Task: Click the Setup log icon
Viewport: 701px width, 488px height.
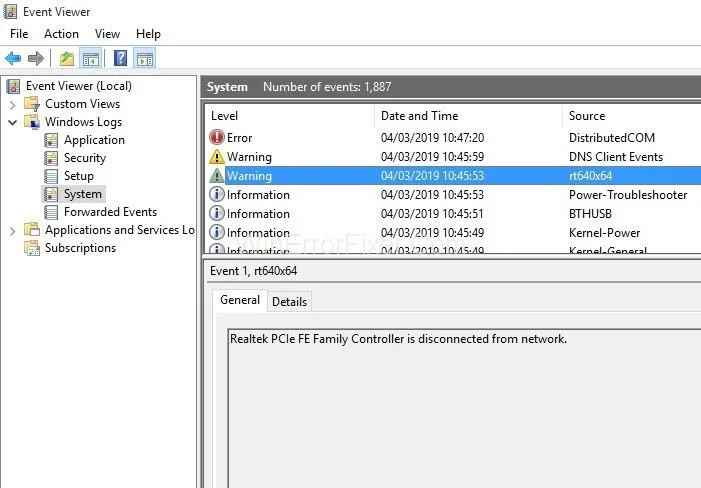Action: (x=51, y=176)
